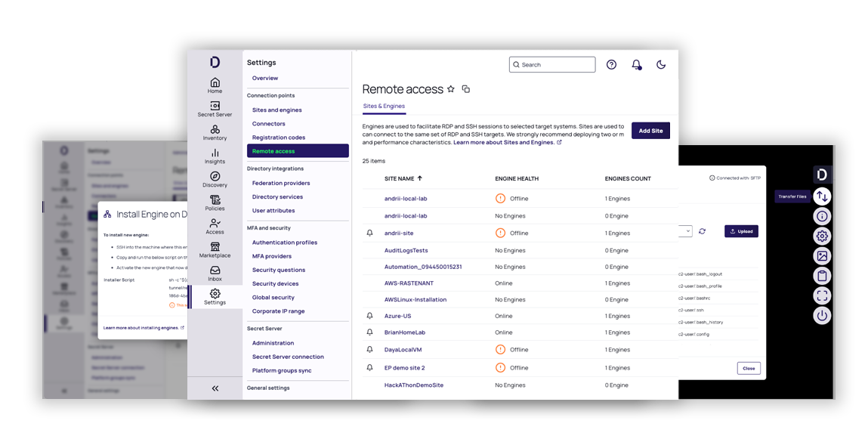Image resolution: width=868 pixels, height=433 pixels.
Task: Open Access in the sidebar
Action: 215,227
